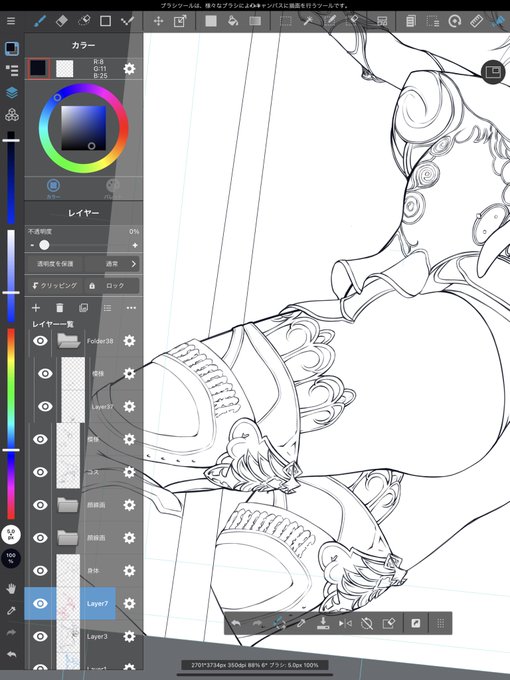Select the Eraser tool in top toolbar
The image size is (510, 680).
click(x=62, y=21)
